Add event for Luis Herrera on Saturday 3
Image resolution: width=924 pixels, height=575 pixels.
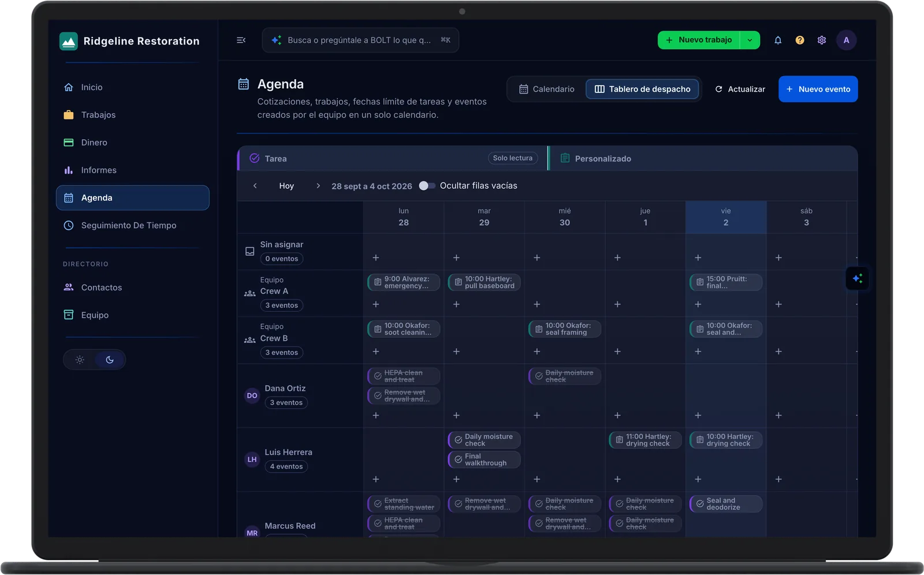point(778,479)
